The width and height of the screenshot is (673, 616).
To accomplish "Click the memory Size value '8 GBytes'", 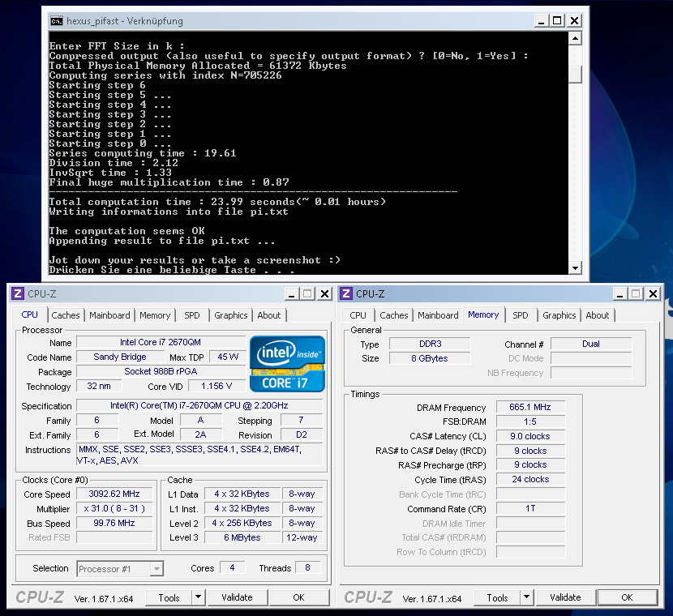I will [x=430, y=358].
